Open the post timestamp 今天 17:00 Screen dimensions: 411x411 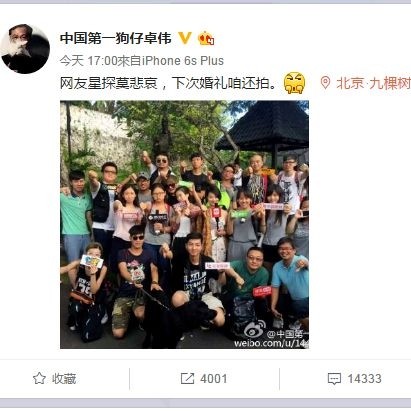click(88, 61)
